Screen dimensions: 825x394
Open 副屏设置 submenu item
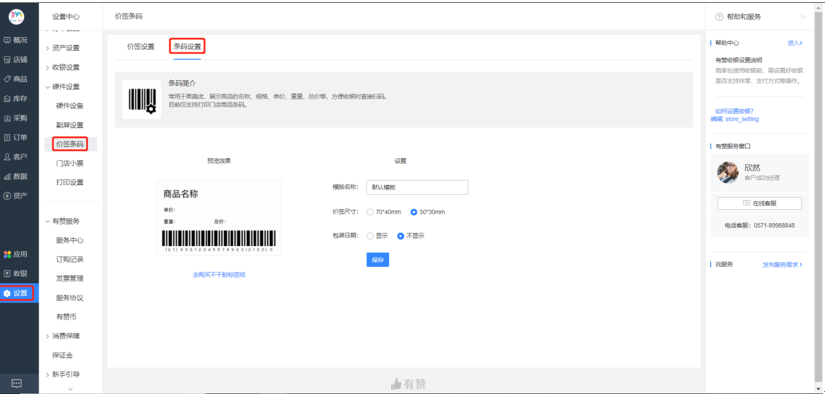point(70,125)
